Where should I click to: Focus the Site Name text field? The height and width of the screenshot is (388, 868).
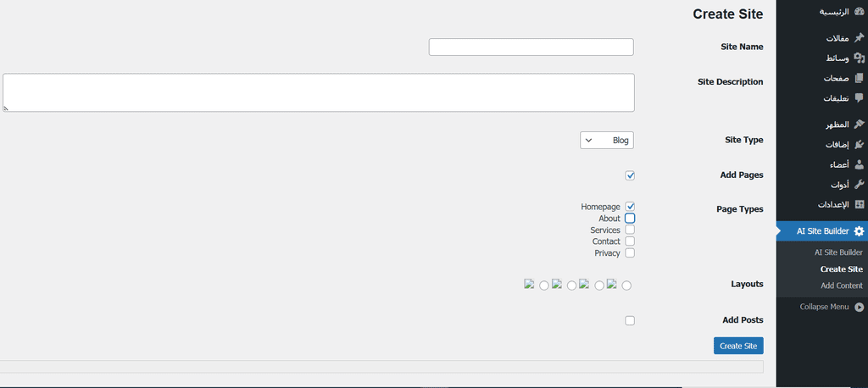[x=531, y=47]
